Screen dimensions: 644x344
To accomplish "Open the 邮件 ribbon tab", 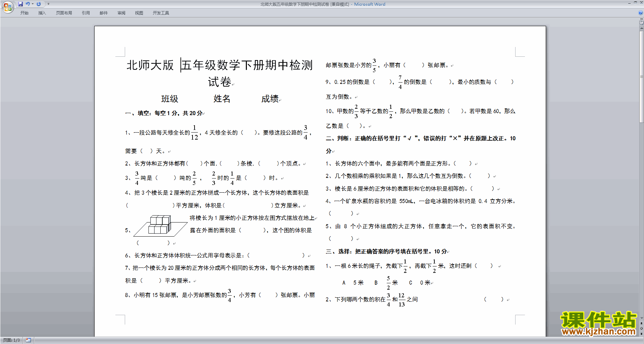I will 104,13.
